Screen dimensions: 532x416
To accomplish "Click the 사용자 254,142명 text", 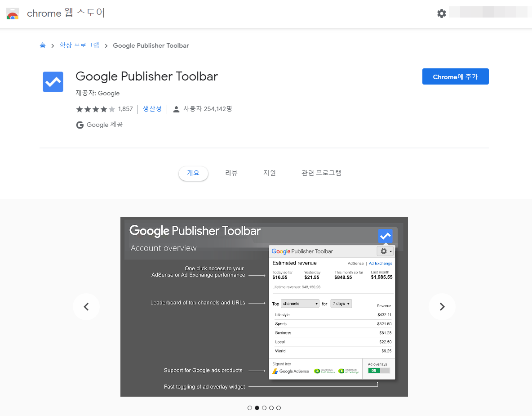I will click(208, 109).
